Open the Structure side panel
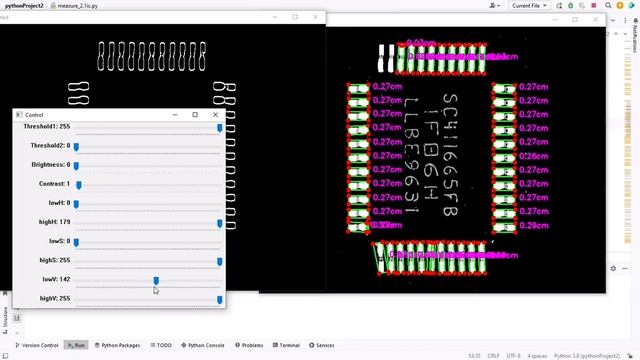The image size is (640, 360). pyautogui.click(x=5, y=320)
